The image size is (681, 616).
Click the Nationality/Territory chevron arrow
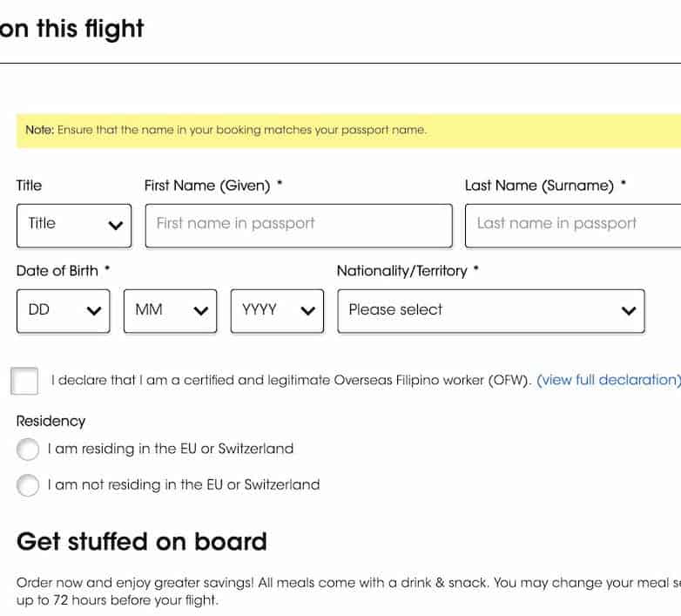tap(628, 311)
